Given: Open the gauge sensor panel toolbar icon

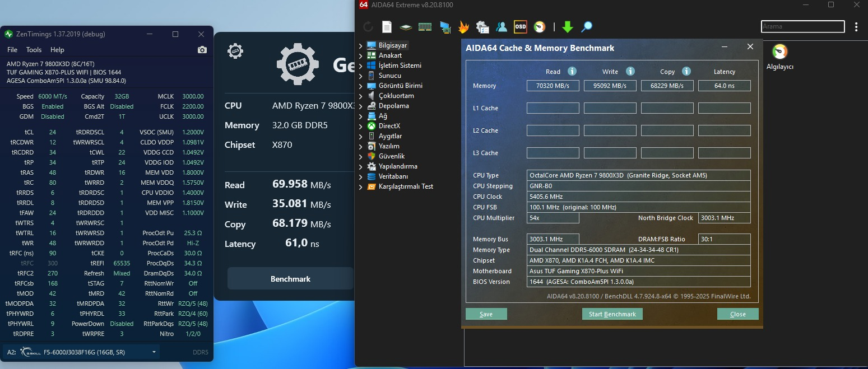Looking at the screenshot, I should (x=540, y=26).
